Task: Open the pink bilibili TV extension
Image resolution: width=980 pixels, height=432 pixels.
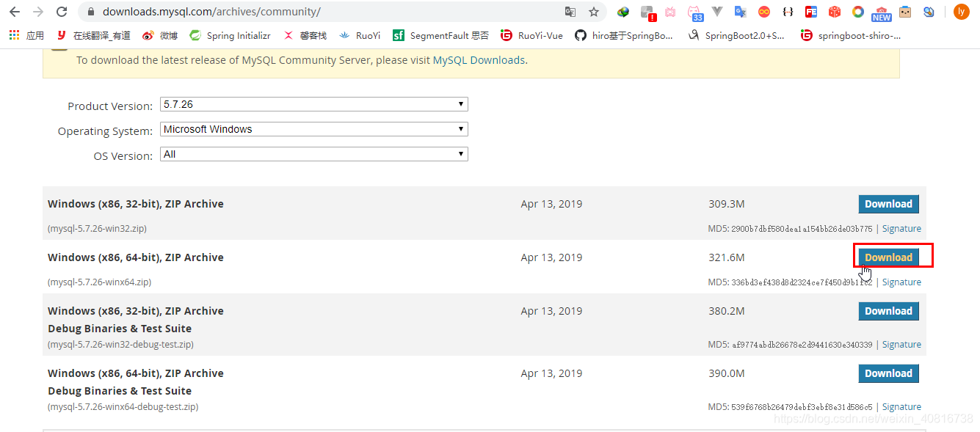Action: pos(670,12)
